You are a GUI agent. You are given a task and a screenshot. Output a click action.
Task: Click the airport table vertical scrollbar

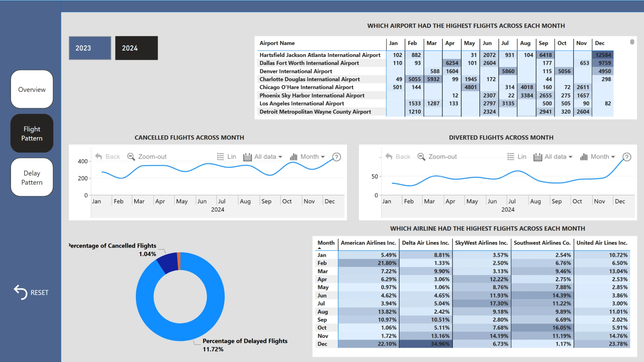(x=632, y=42)
